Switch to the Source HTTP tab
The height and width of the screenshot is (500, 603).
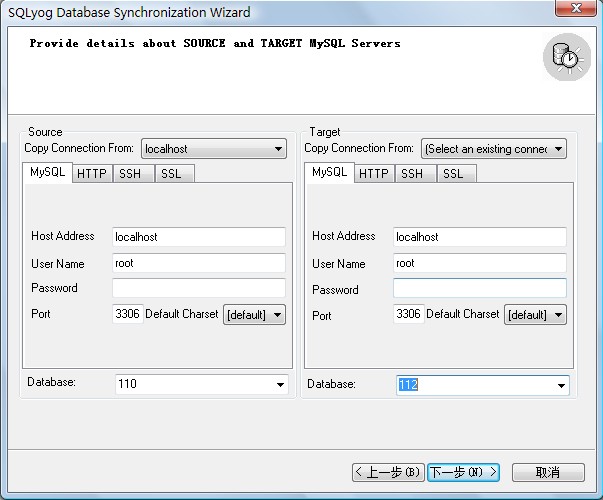[x=92, y=173]
